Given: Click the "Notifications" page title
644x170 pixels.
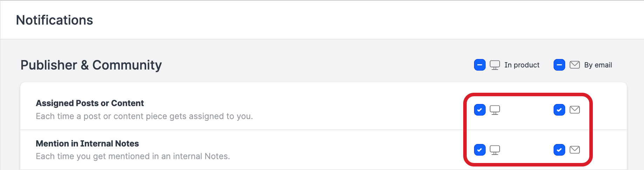Looking at the screenshot, I should (54, 20).
